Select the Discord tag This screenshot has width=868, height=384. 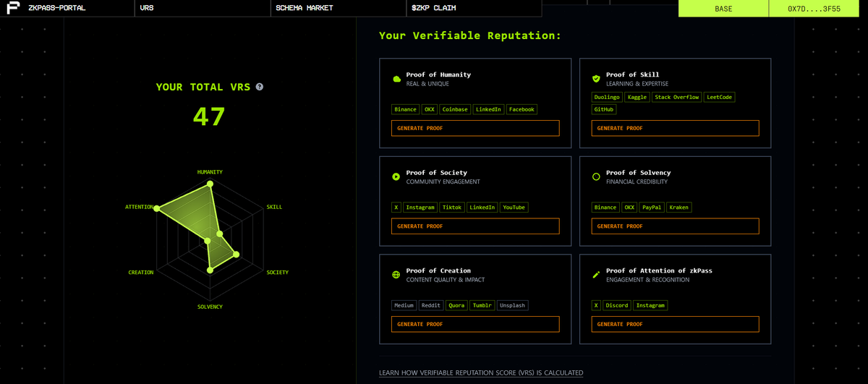[x=617, y=305]
